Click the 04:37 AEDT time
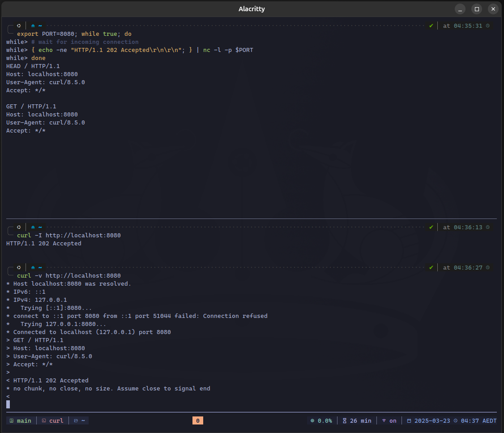 (x=478, y=420)
